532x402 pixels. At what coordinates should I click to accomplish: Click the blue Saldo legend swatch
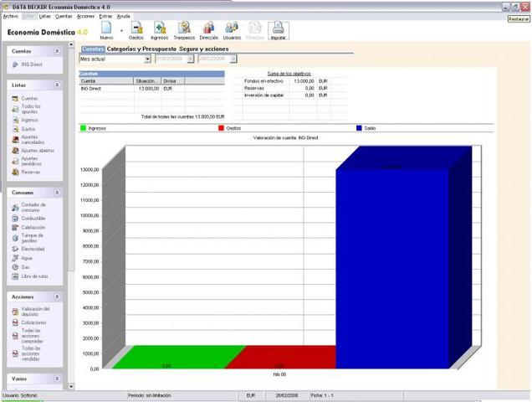pos(360,128)
